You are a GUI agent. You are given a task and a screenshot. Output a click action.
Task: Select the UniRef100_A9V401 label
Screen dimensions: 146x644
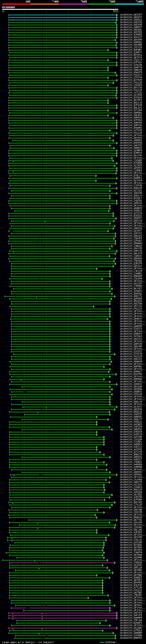[x=131, y=475]
